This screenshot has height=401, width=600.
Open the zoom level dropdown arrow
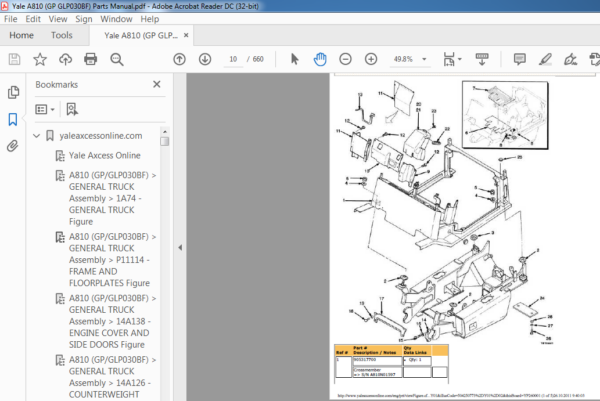(424, 59)
